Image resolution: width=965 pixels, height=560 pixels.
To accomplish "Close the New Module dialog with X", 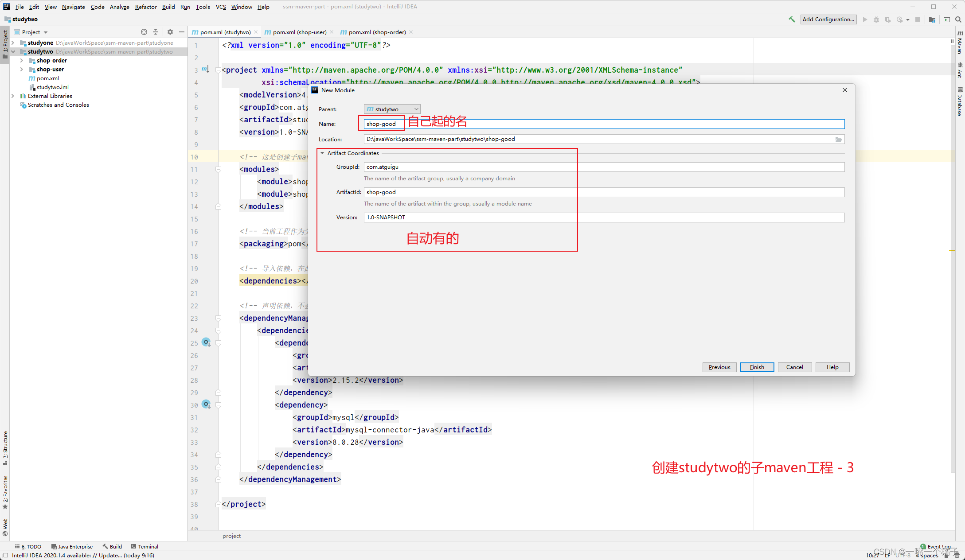I will tap(845, 90).
